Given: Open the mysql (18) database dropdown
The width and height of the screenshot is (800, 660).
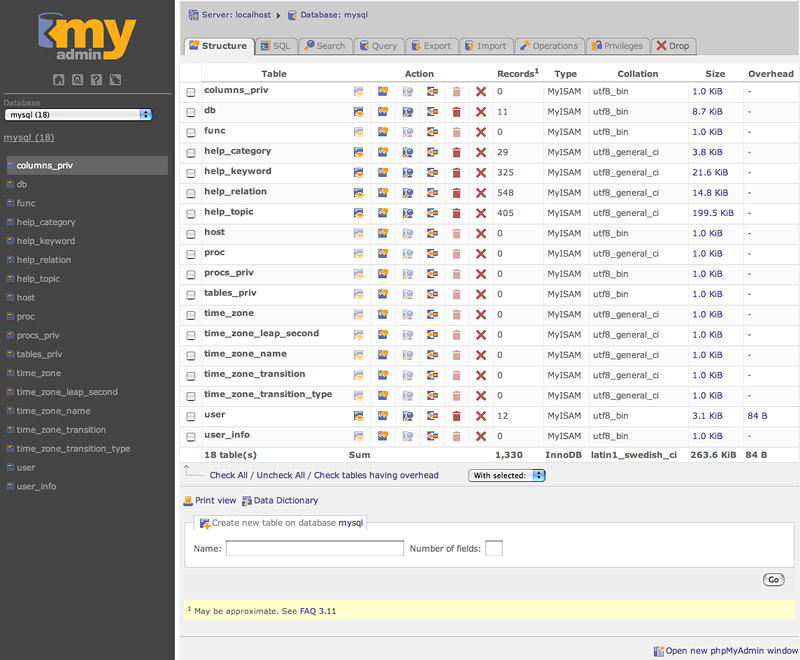Looking at the screenshot, I should coord(78,115).
